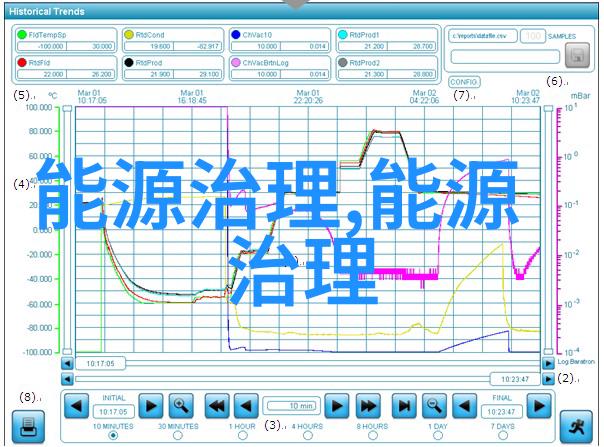Click the empty field below the file path
Screen dimensions: 604x447
pyautogui.click(x=505, y=57)
